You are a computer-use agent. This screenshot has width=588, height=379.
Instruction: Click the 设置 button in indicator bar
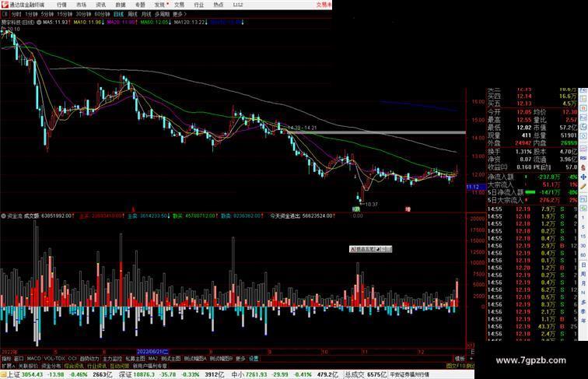coord(254,359)
